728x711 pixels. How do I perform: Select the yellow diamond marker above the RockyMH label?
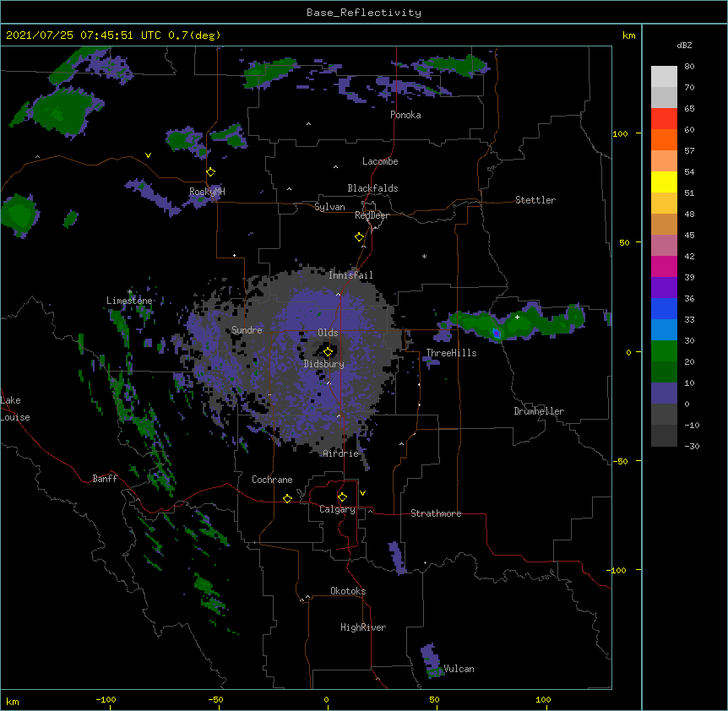[x=210, y=172]
